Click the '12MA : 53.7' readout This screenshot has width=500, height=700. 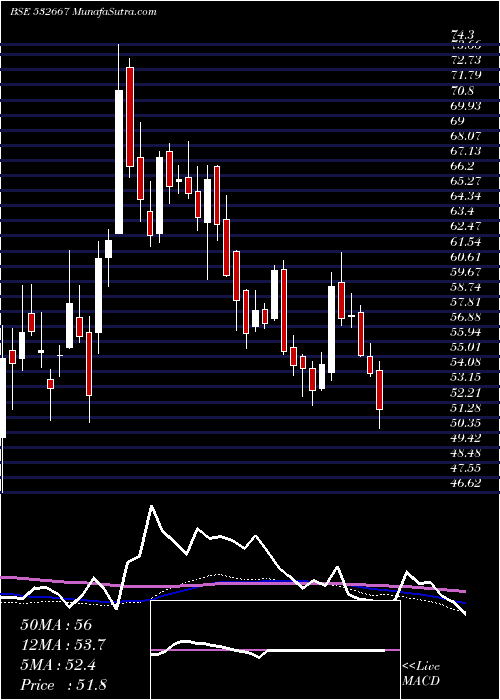point(63,645)
